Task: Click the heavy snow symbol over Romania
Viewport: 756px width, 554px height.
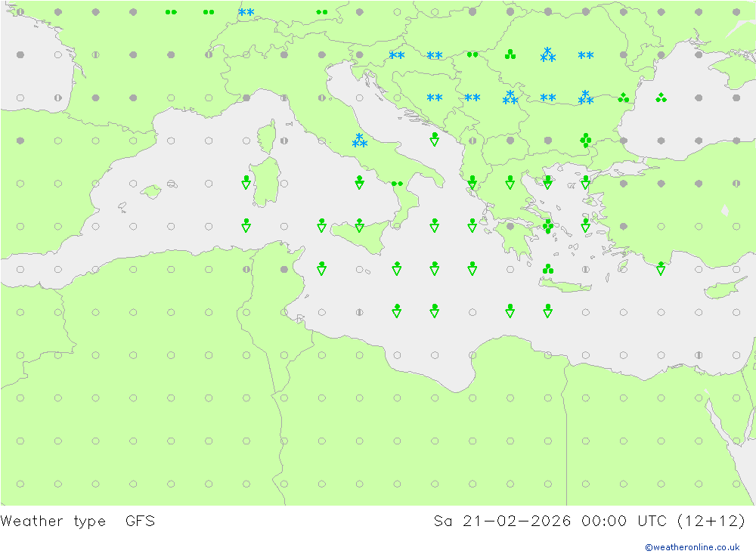Action: pyautogui.click(x=548, y=54)
